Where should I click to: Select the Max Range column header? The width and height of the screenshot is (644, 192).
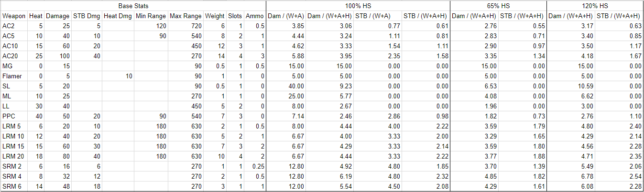186,16
